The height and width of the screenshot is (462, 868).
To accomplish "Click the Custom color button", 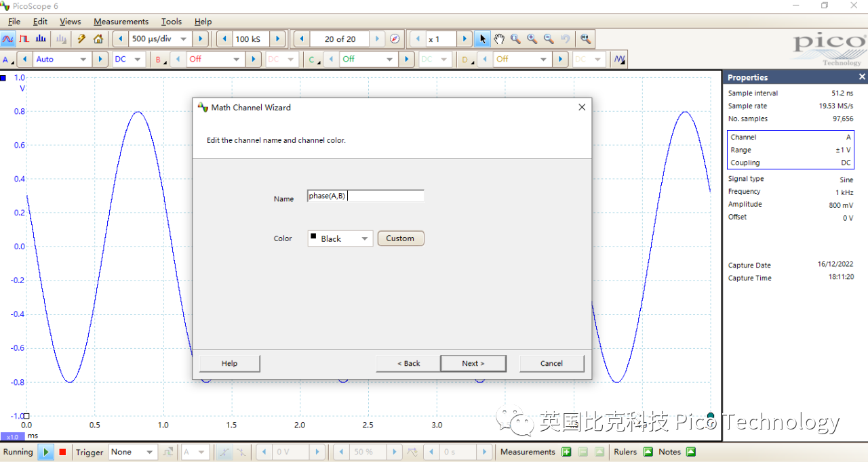I will tap(400, 238).
